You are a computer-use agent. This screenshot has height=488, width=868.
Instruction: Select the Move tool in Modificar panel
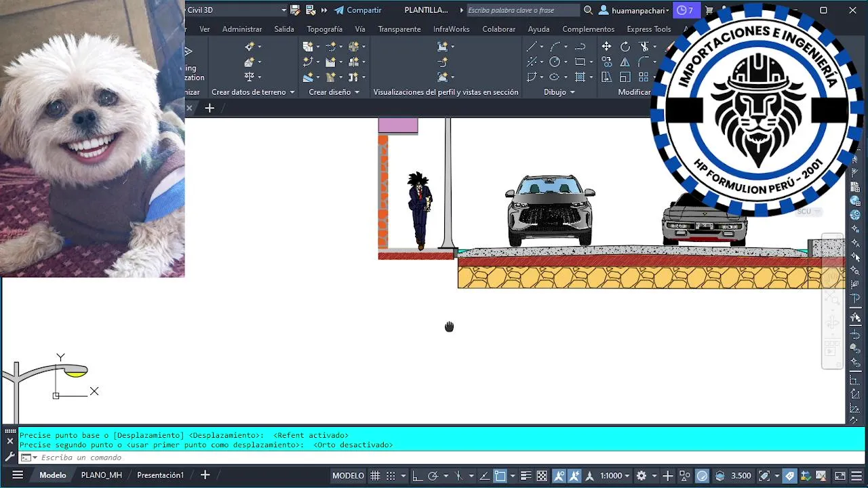[606, 47]
